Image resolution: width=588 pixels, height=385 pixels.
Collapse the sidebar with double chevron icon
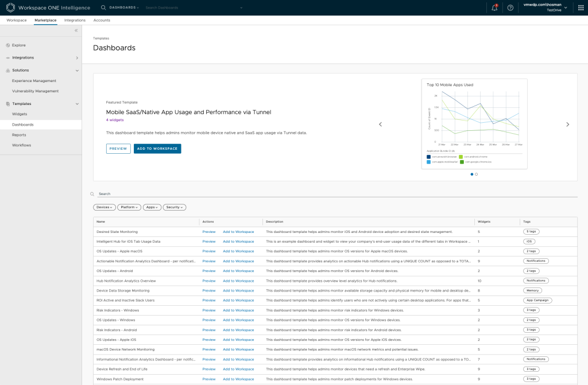click(76, 30)
